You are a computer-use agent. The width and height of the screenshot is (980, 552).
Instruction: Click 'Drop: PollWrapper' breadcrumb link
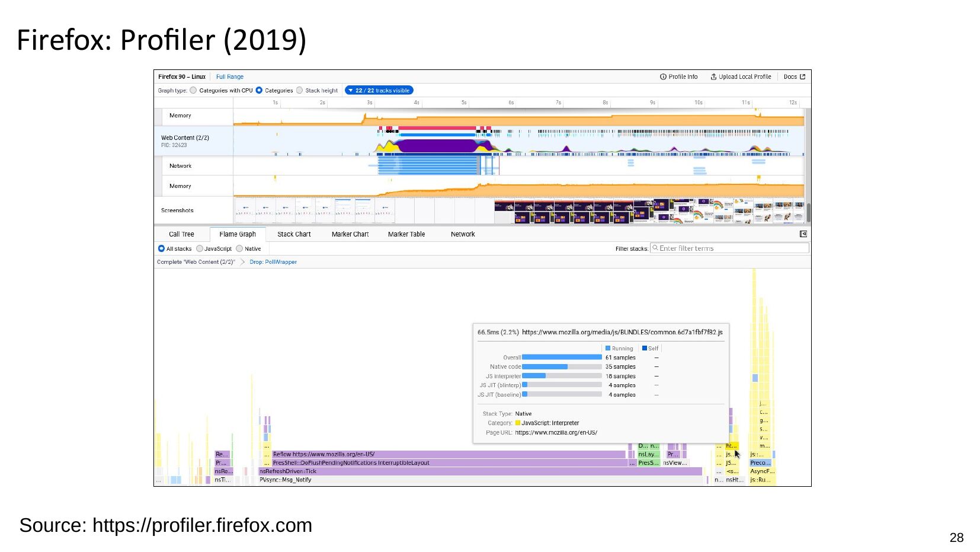[x=273, y=262]
